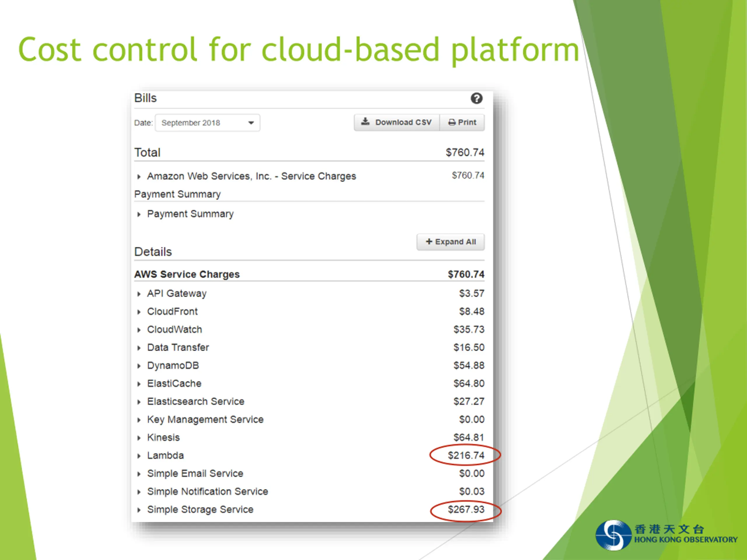This screenshot has height=560, width=747.
Task: Click the Lambda amount $216.74
Action: coord(466,455)
